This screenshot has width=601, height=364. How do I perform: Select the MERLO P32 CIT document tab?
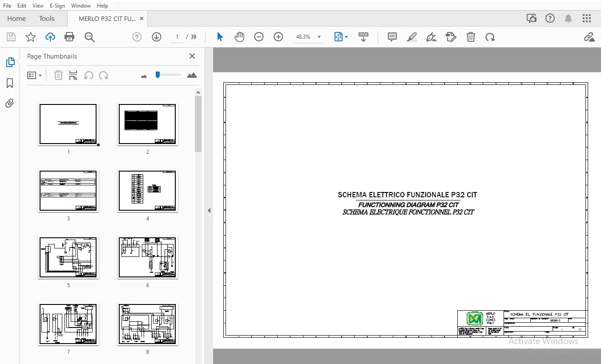[x=107, y=19]
